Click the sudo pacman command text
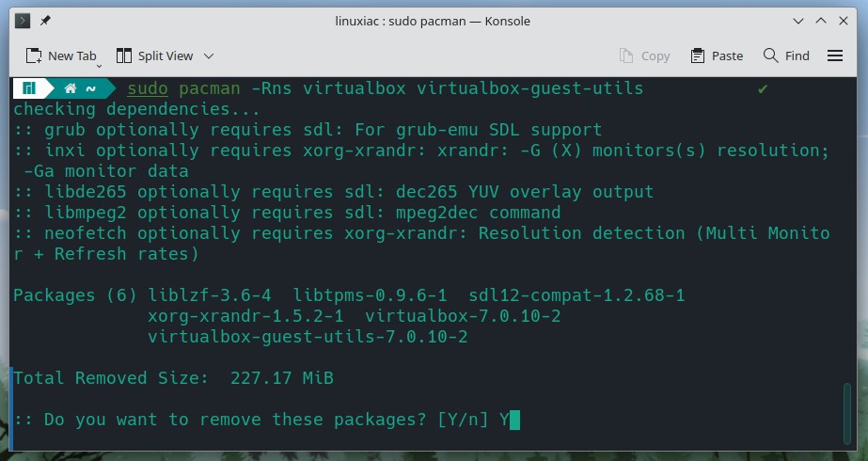The height and width of the screenshot is (461, 868). (x=183, y=88)
